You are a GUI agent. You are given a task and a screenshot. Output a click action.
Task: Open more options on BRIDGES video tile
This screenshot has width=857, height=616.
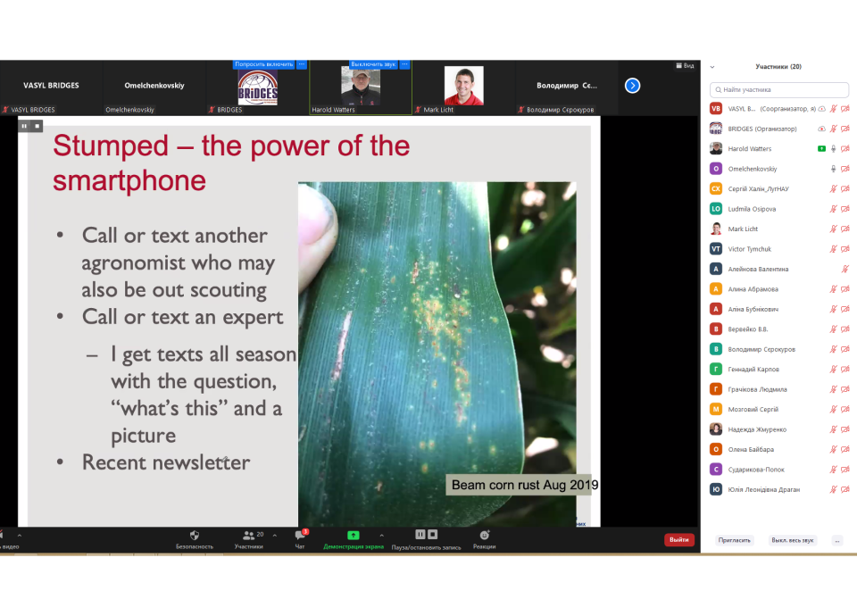point(302,64)
